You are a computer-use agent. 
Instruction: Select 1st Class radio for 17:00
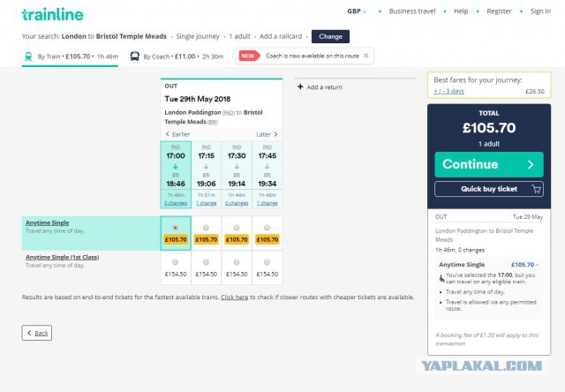click(175, 262)
